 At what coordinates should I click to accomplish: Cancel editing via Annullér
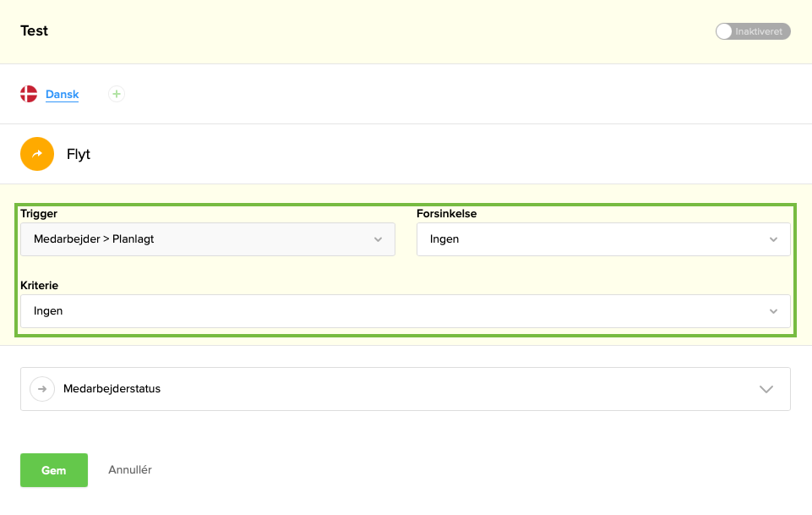click(128, 469)
